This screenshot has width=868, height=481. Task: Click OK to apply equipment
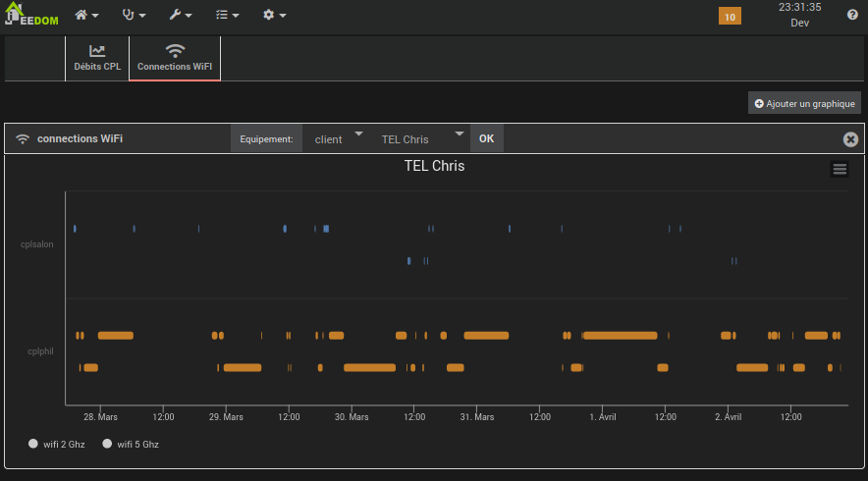point(487,139)
